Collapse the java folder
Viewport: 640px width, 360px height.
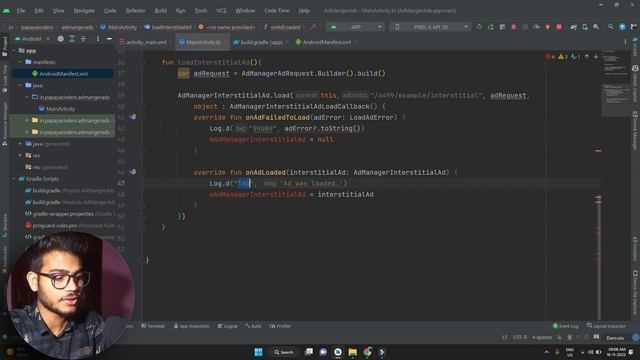(x=20, y=85)
